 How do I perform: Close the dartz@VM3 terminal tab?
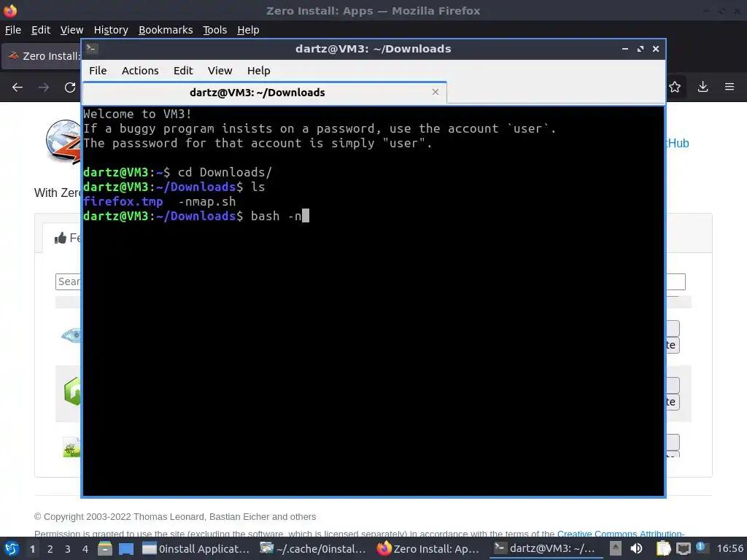435,92
